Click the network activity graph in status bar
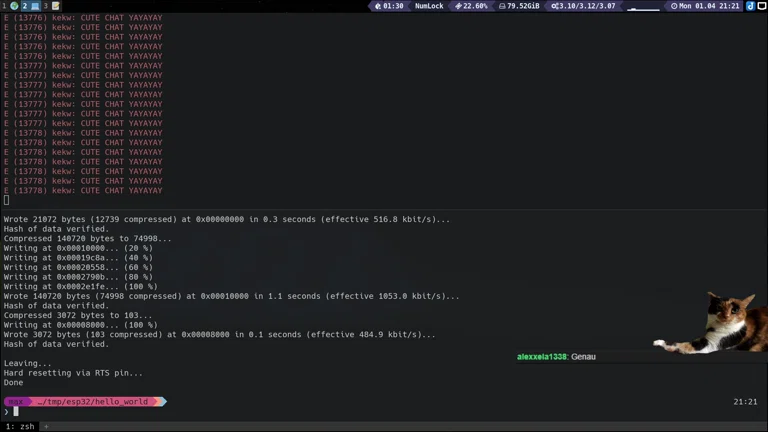The image size is (768, 432). click(643, 6)
